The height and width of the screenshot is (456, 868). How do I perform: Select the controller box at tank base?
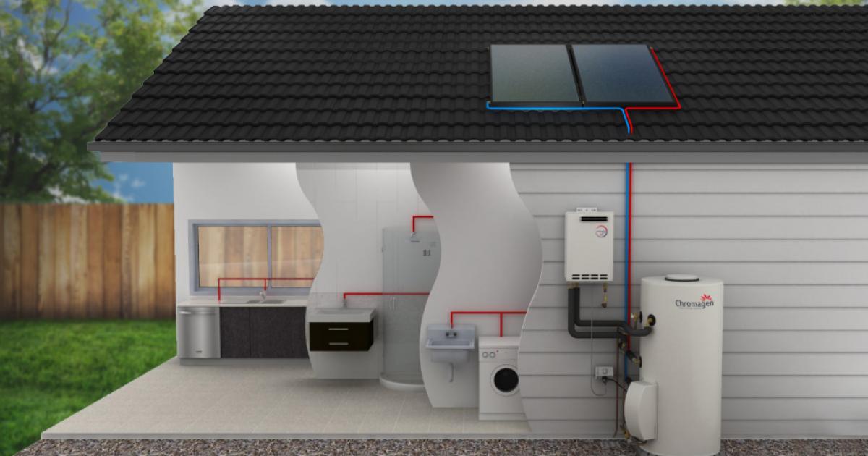click(x=641, y=409)
